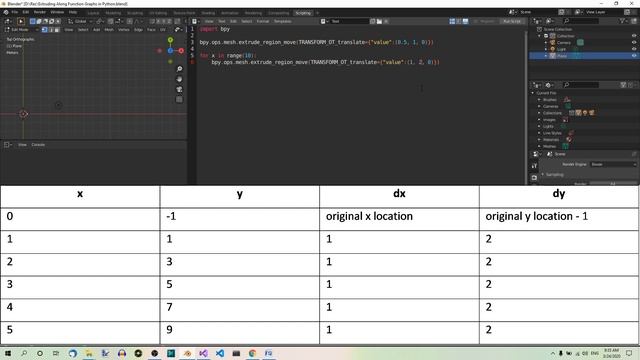This screenshot has height=360, width=640.
Task: Collapse Current File tree in data browser
Action: (x=533, y=93)
